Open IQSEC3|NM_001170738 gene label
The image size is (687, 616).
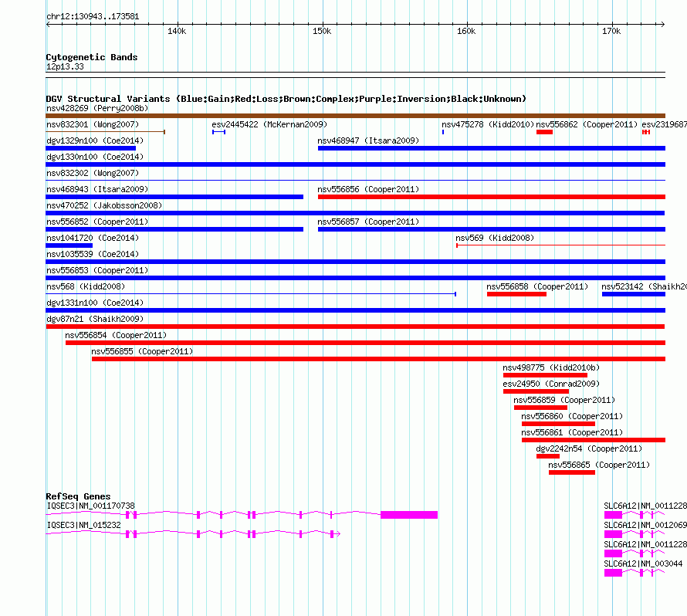point(90,506)
